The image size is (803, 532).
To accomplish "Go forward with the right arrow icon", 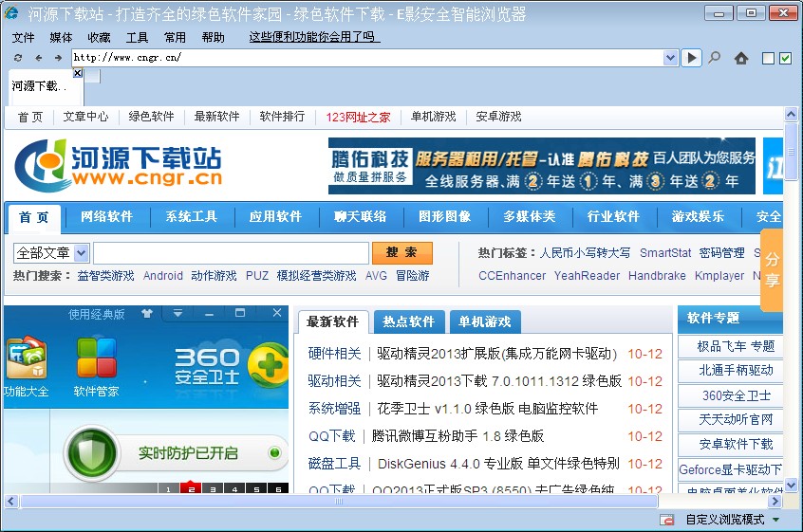I will (x=58, y=58).
